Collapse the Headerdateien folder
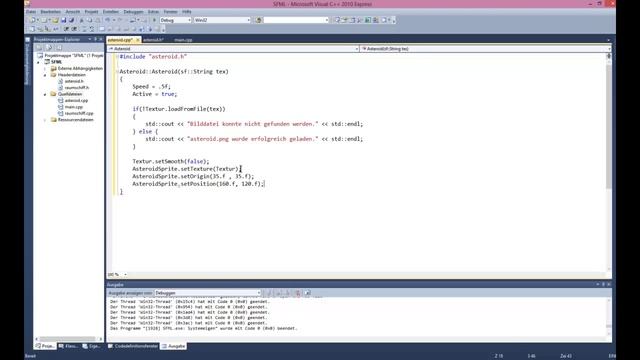 (45, 75)
